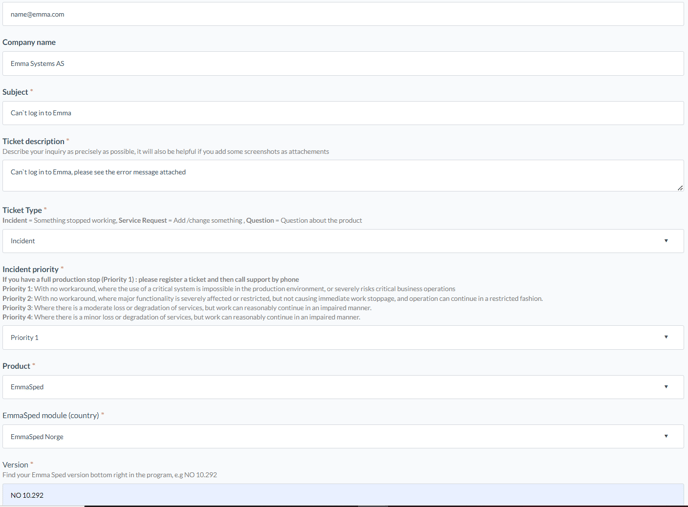Click the Ticket Type label
Viewport: 688px width, 507px height.
pyautogui.click(x=22, y=210)
